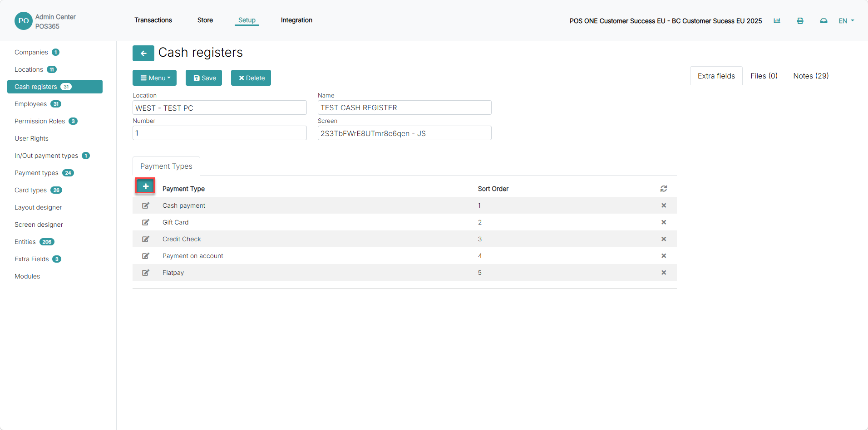Click the printer icon in header
Image resolution: width=868 pixels, height=430 pixels.
[x=800, y=21]
